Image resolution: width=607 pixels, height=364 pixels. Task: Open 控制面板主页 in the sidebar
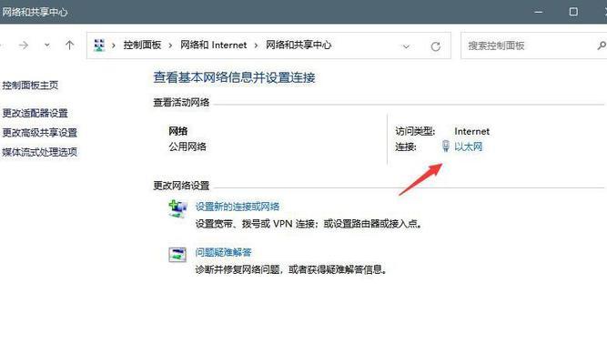click(30, 86)
